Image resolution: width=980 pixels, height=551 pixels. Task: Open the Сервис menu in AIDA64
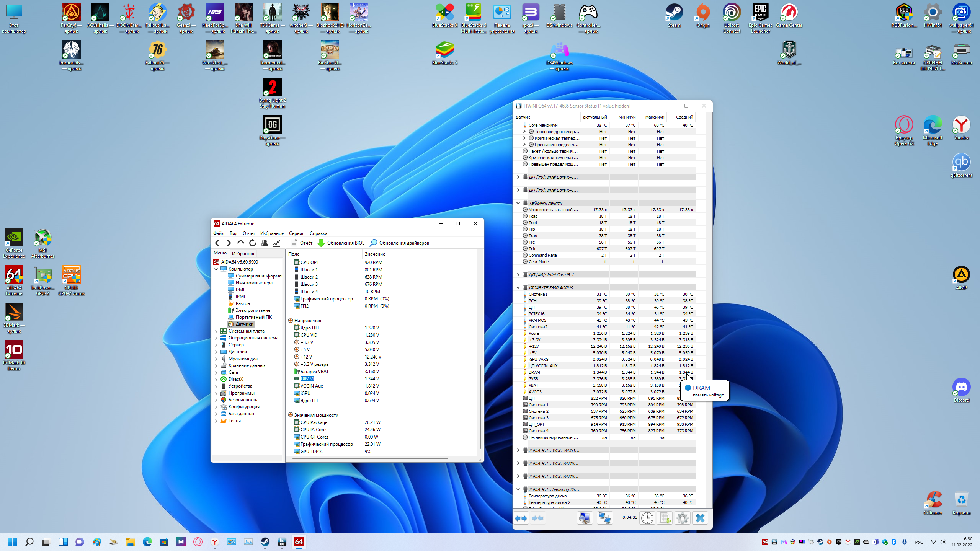click(296, 233)
